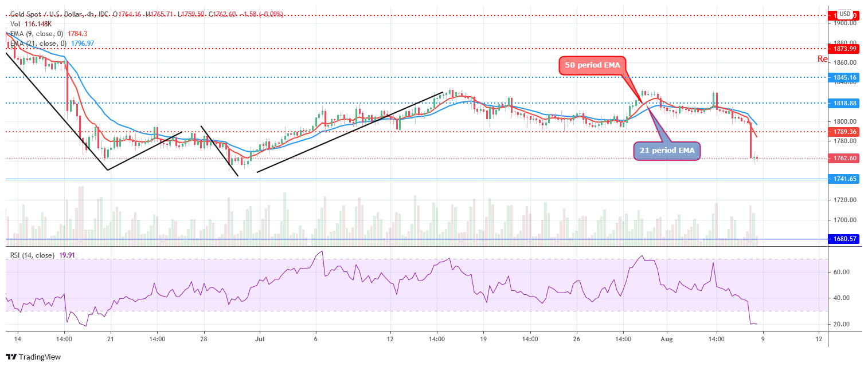The image size is (868, 367).
Task: Click the RSI (14, close) indicator legend
Action: pos(32,255)
